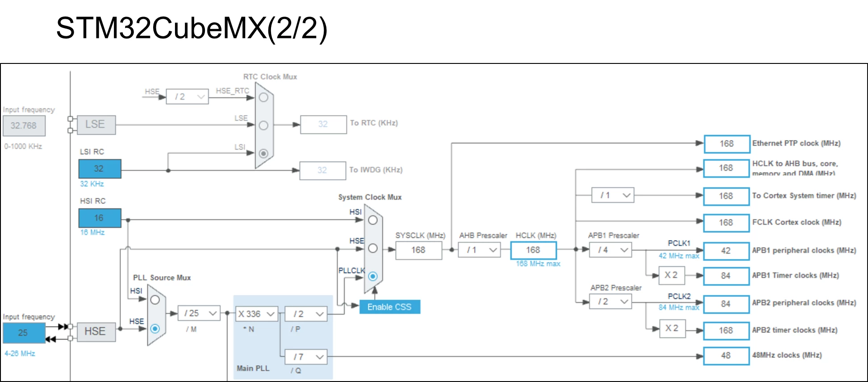Click the "Main PLL" label
This screenshot has width=868, height=382.
(x=253, y=369)
